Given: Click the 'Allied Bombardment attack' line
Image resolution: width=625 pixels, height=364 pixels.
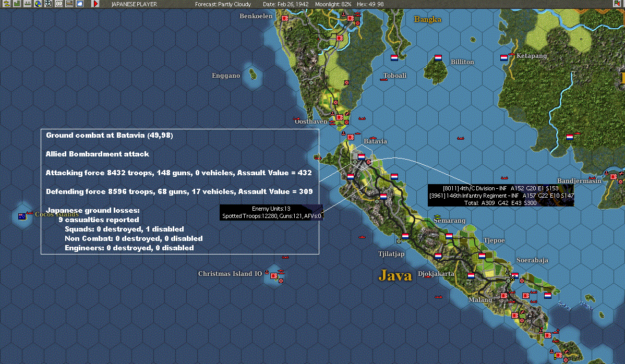Looking at the screenshot, I should click(x=97, y=154).
